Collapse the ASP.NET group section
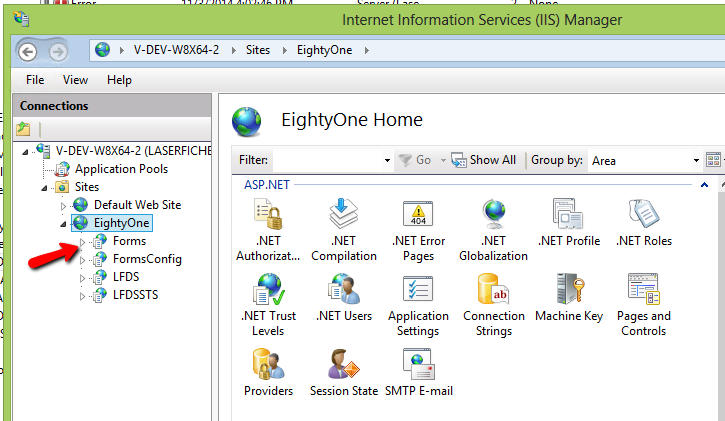The width and height of the screenshot is (725, 421). [704, 185]
